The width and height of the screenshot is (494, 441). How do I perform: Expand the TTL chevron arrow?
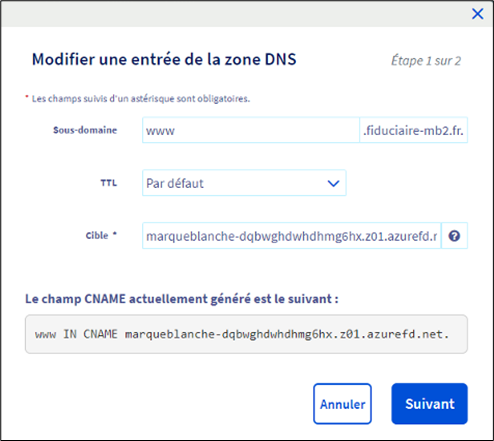(333, 183)
